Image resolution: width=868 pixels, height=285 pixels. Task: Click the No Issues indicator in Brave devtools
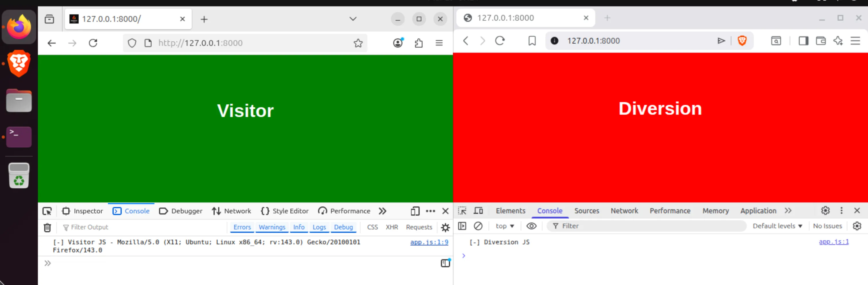(828, 226)
